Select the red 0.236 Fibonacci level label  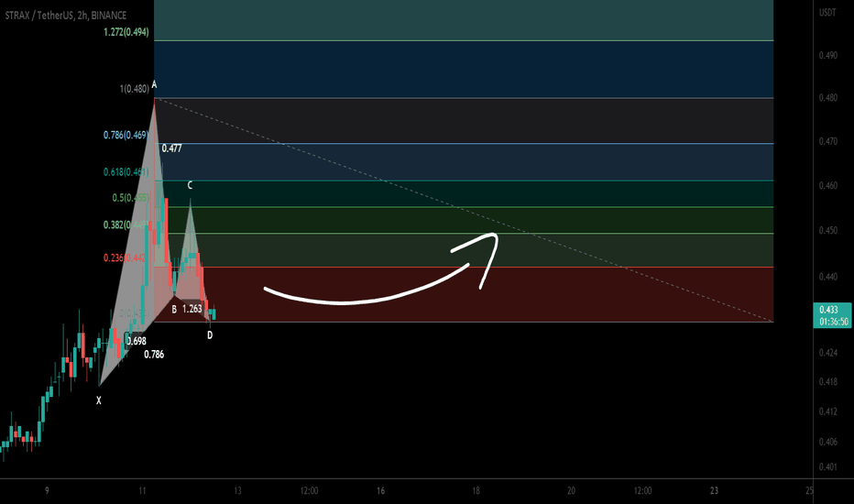tap(125, 257)
